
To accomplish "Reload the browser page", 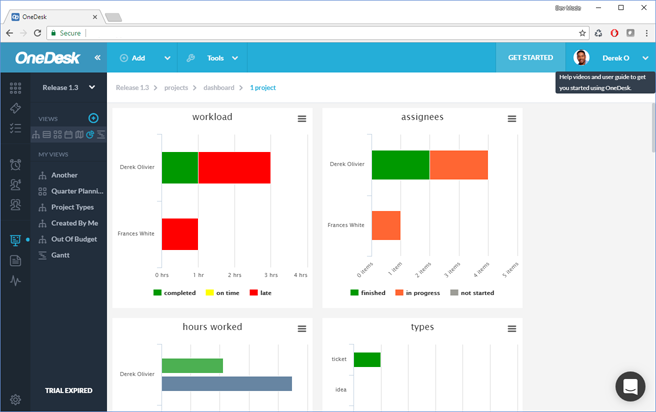I will point(37,33).
